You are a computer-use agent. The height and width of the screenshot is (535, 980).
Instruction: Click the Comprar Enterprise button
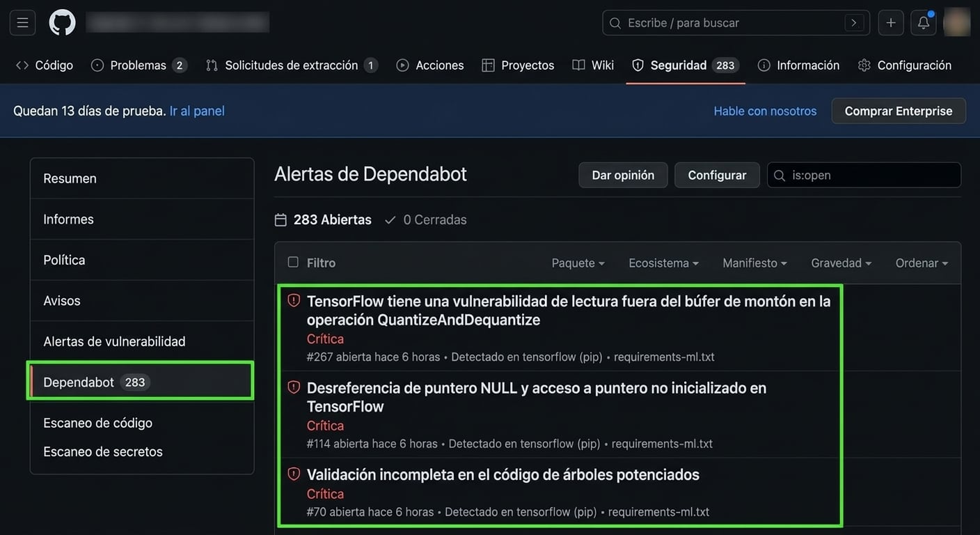tap(899, 111)
